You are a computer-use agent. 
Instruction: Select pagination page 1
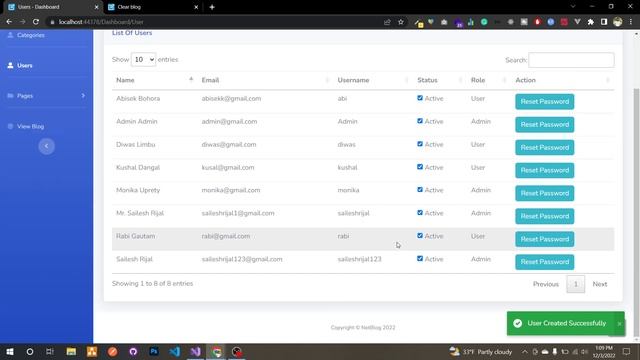[x=576, y=284]
